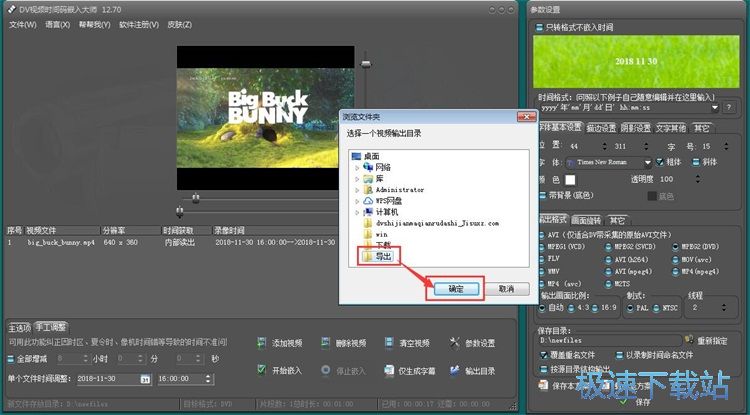The width and height of the screenshot is (750, 415).
Task: Click the 保存 checkmark icon in settings
Action: tap(625, 402)
